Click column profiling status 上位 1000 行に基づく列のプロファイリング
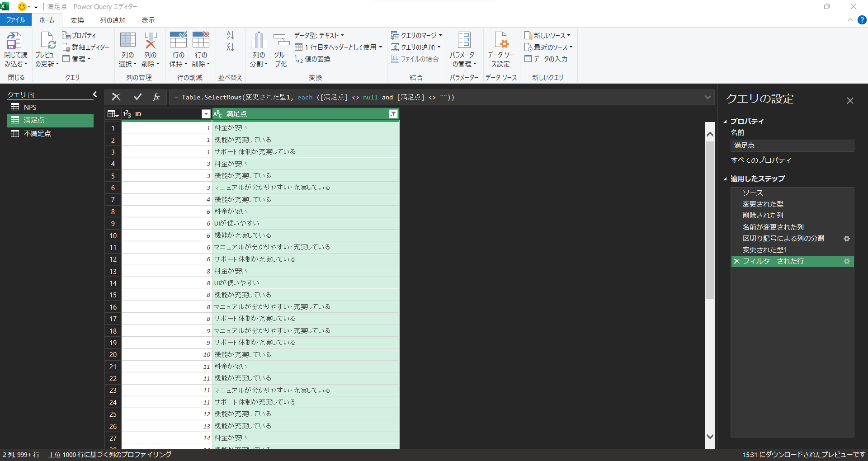 click(x=110, y=455)
